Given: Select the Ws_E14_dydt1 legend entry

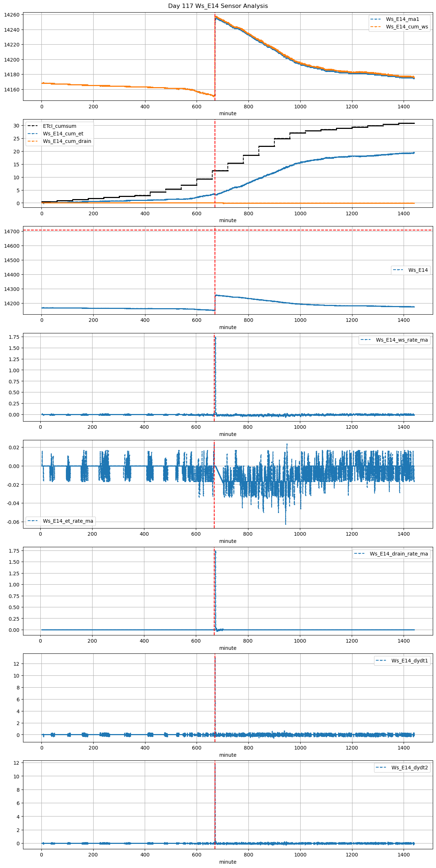Looking at the screenshot, I should point(409,661).
